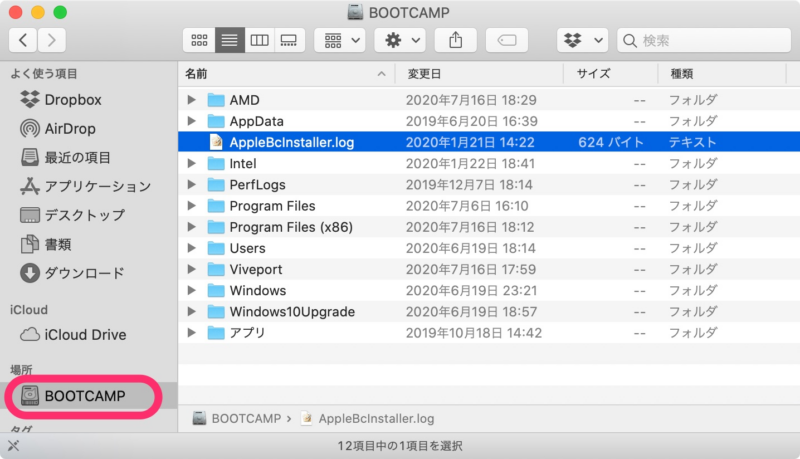Select the PerfLogs folder icon
The height and width of the screenshot is (459, 800).
(x=216, y=185)
